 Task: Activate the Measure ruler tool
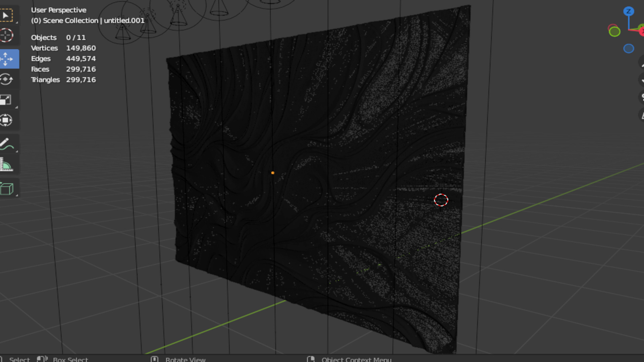tap(7, 165)
